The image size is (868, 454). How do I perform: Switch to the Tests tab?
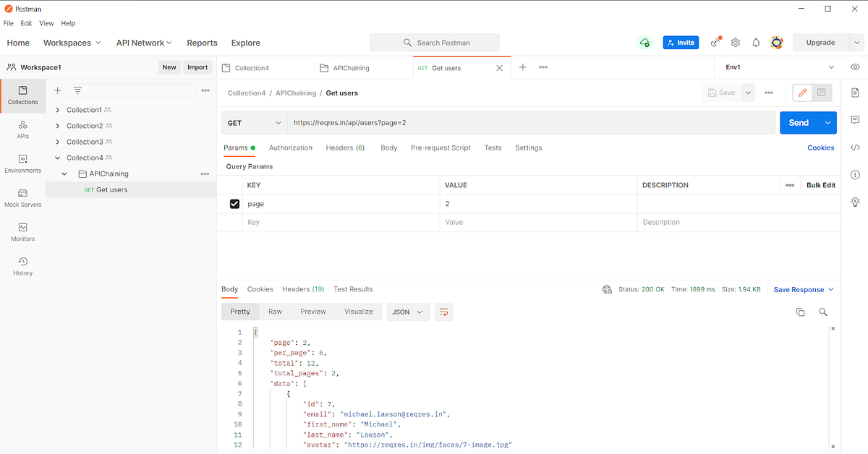tap(493, 147)
